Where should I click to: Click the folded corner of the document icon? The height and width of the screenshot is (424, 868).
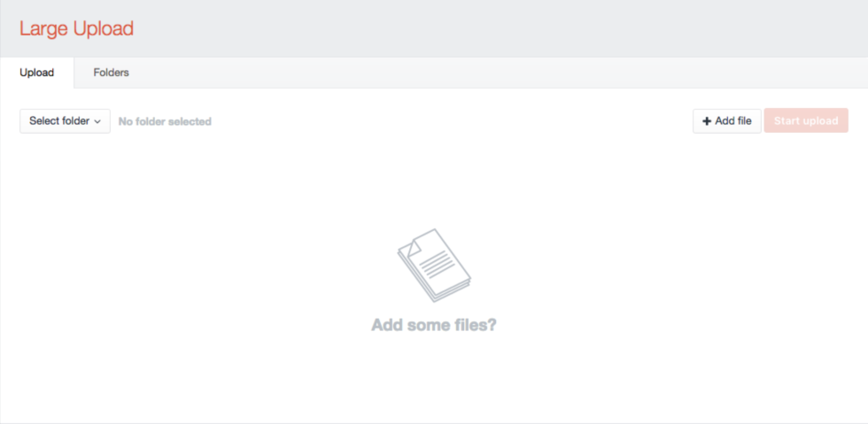pyautogui.click(x=415, y=249)
